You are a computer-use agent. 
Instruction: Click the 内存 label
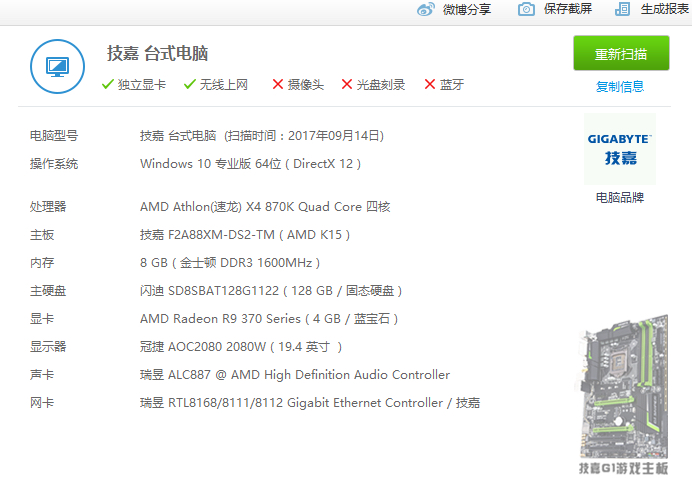[x=42, y=263]
